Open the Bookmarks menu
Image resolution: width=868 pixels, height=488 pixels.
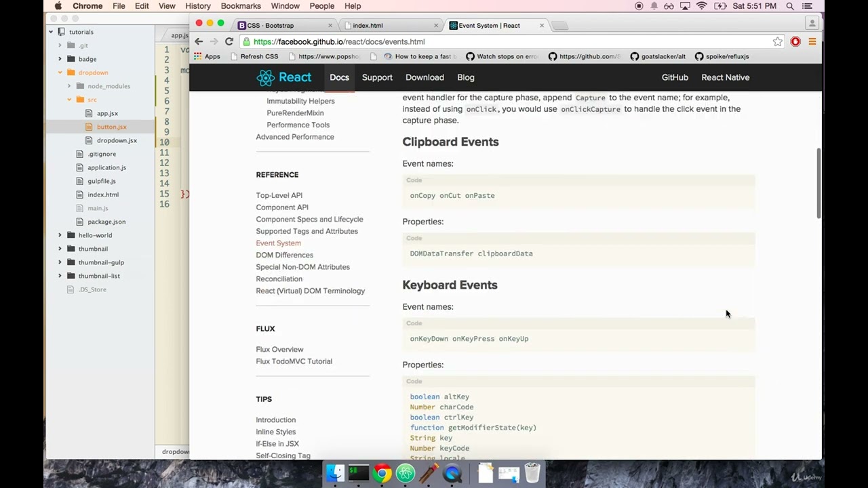click(241, 6)
